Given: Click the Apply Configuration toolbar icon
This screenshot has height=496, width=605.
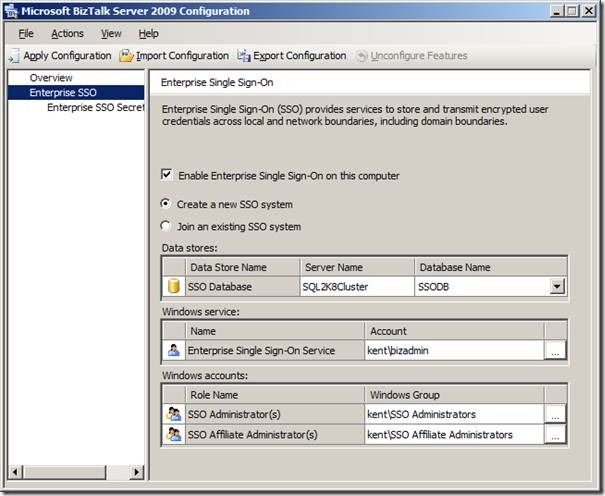Looking at the screenshot, I should pos(14,56).
